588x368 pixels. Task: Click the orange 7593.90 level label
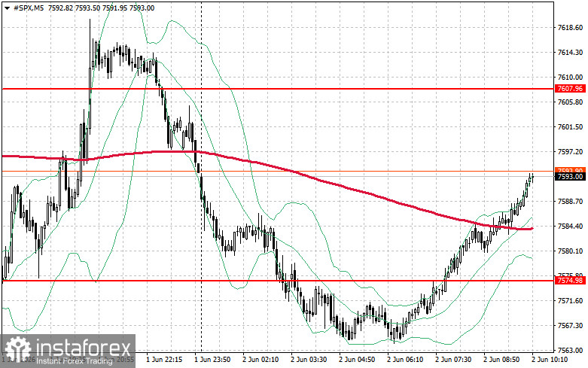coord(571,170)
